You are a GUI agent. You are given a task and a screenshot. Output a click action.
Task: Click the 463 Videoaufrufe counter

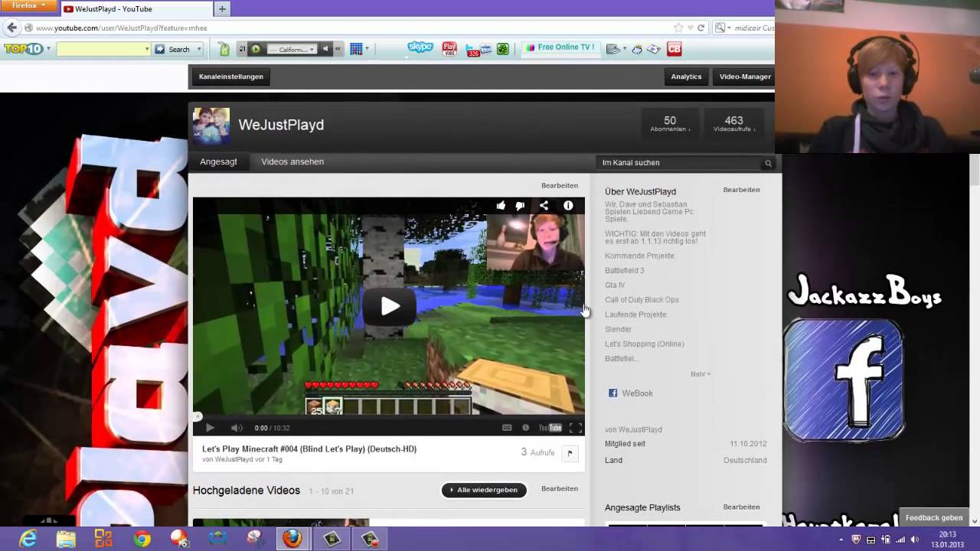pos(733,124)
